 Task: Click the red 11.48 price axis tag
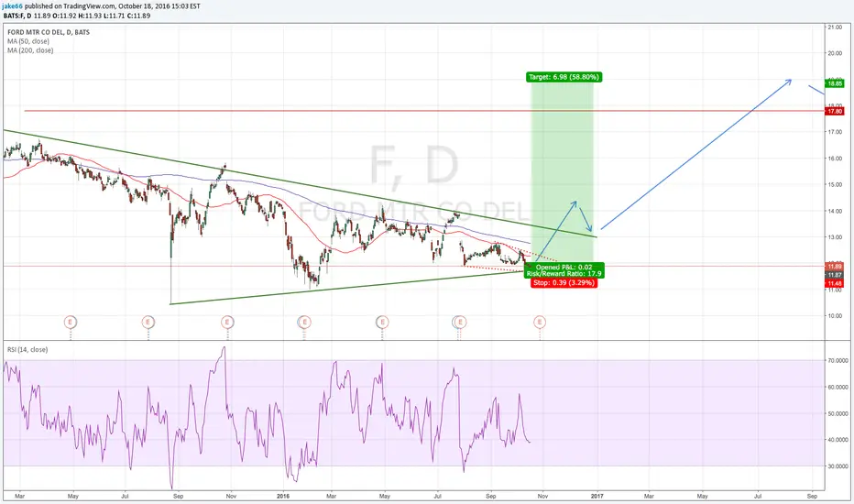(835, 283)
